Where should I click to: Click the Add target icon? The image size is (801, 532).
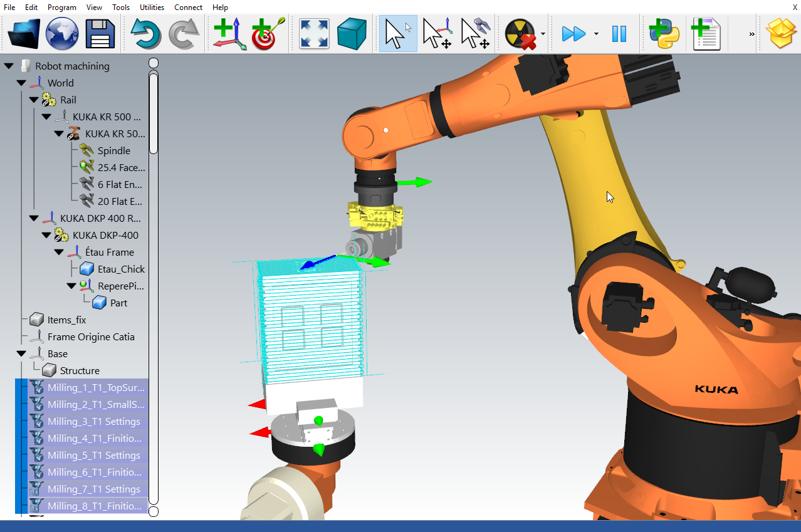click(268, 33)
